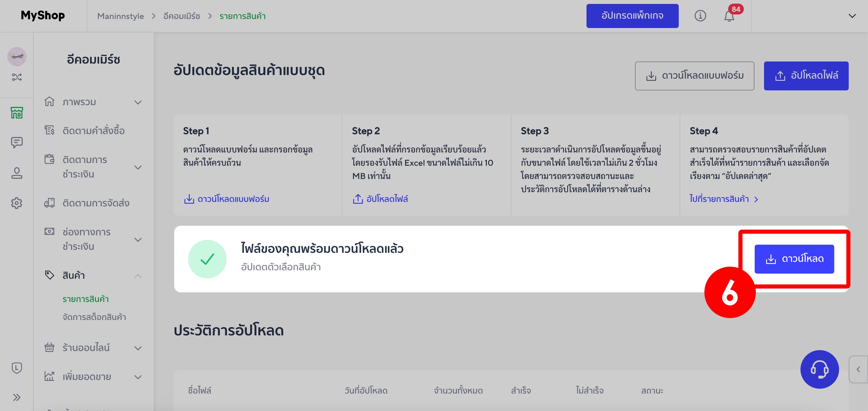868x411 pixels.
Task: Click the อัปเกรดแพ็กเกจ upgrade button
Action: pos(633,15)
